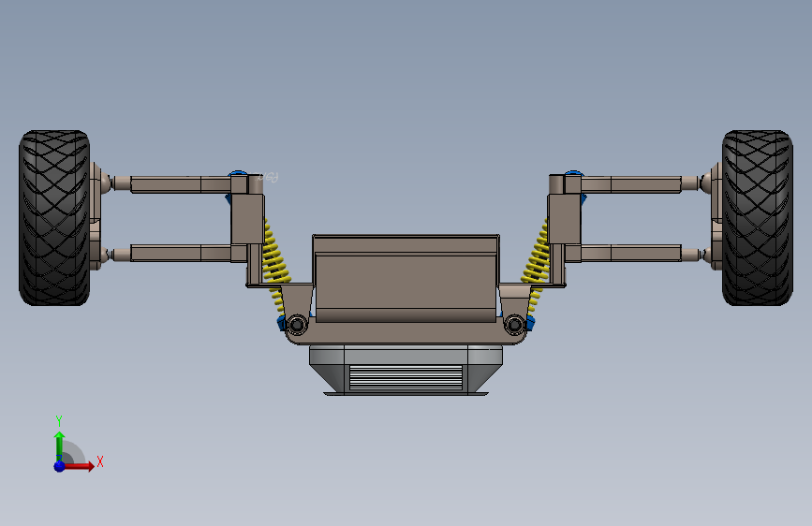Viewport: 812px width, 526px height.
Task: Select the finned radiator grille below the chassis
Action: [x=406, y=377]
